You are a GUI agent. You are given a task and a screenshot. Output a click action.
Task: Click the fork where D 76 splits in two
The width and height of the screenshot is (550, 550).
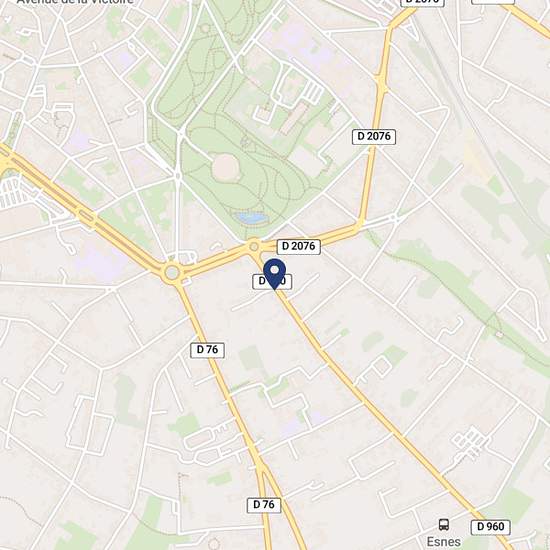coord(261,465)
